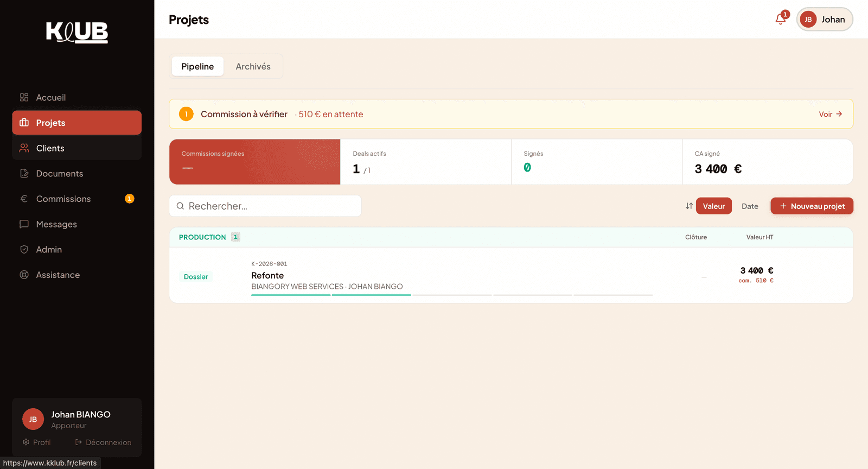Click the Commissions euro icon

click(x=24, y=199)
